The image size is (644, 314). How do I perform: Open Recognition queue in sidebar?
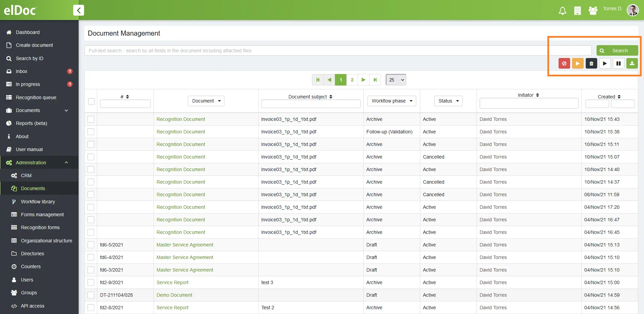[36, 97]
